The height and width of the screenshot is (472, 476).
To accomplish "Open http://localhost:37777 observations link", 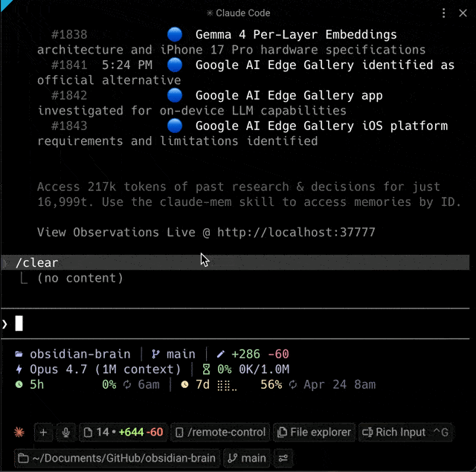I will pyautogui.click(x=296, y=233).
